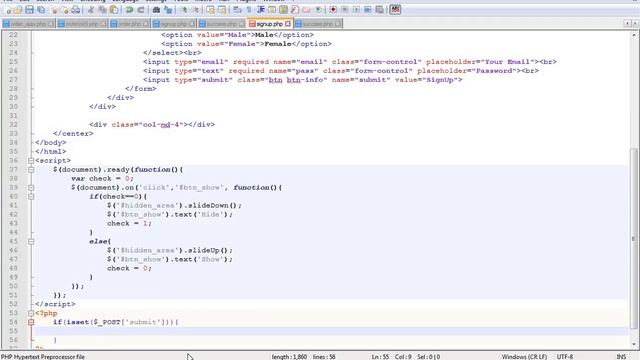This screenshot has width=640, height=360.
Task: Toggle synchronize vertical scrolling icon
Action: (x=210, y=10)
